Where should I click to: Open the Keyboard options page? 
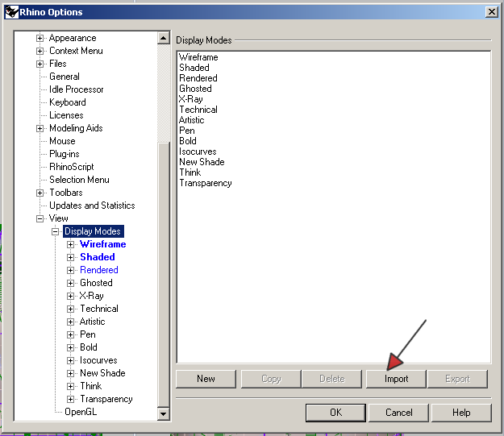tap(68, 102)
